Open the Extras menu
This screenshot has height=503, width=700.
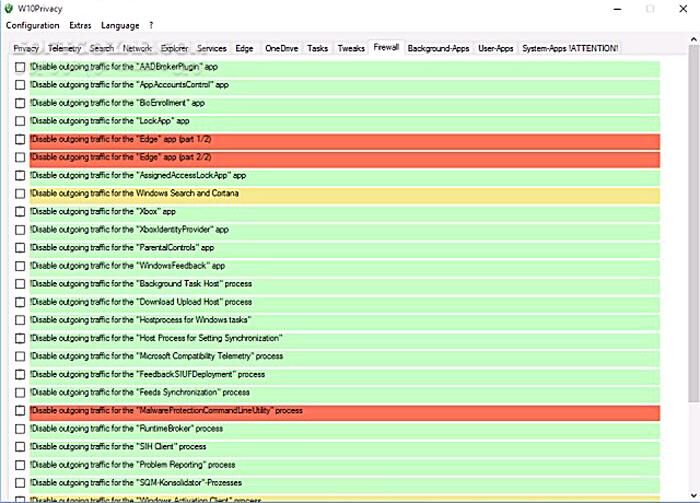80,25
